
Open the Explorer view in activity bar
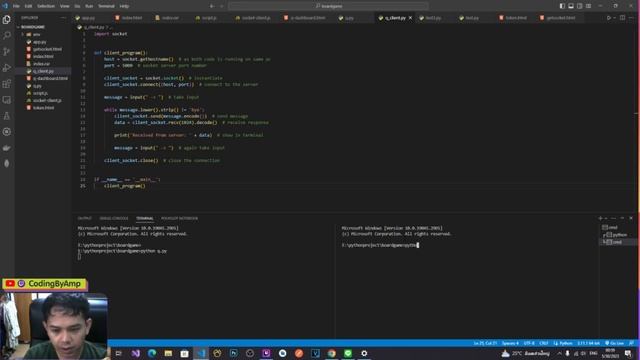tap(7, 20)
